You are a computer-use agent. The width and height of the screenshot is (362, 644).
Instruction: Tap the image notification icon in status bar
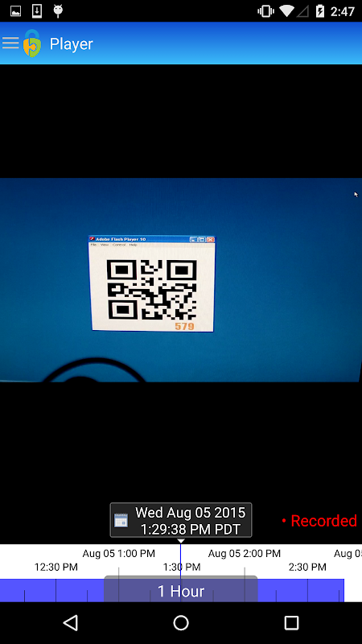(x=15, y=11)
